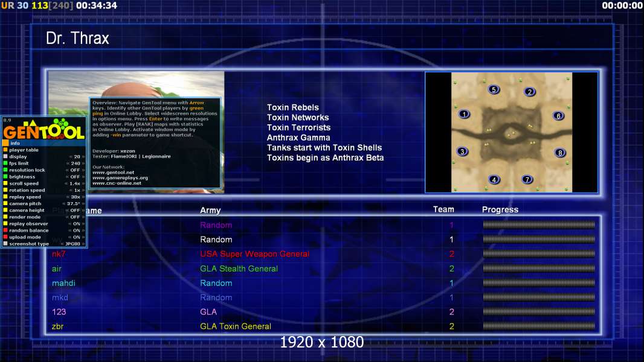The width and height of the screenshot is (644, 362).
Task: Toggle upload mode ON value
Action: 76,237
